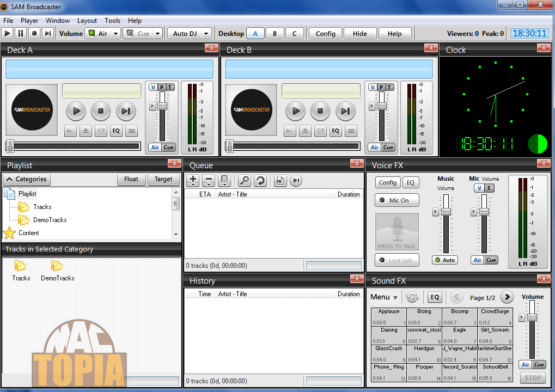
Task: Open the Tools menu
Action: click(112, 21)
